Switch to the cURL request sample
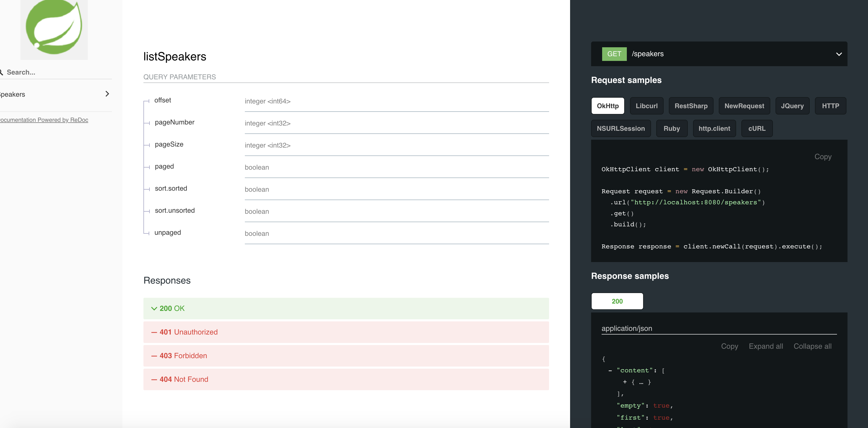 (x=756, y=128)
